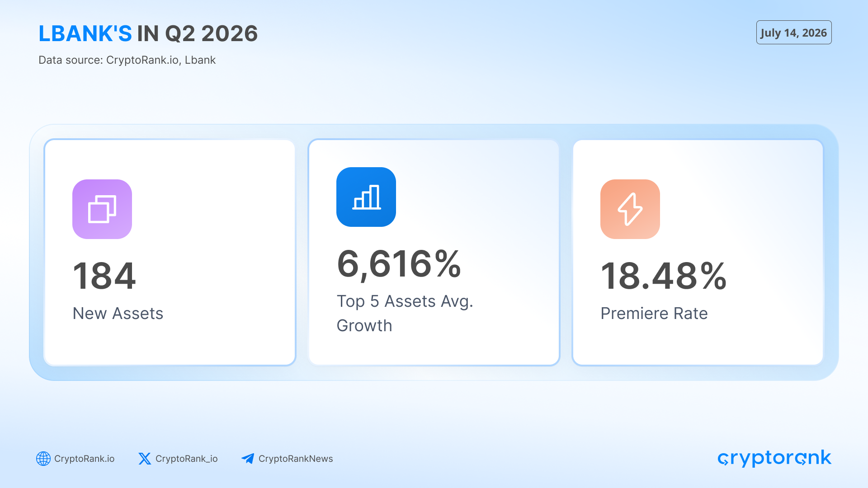Click the 'IN Q2 2026' heading text

(198, 33)
